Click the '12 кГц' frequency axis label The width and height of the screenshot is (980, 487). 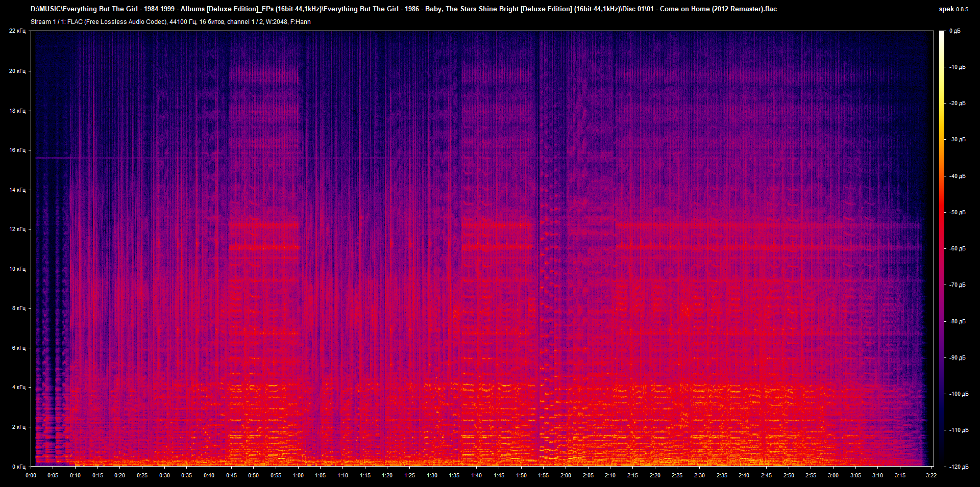[x=17, y=229]
